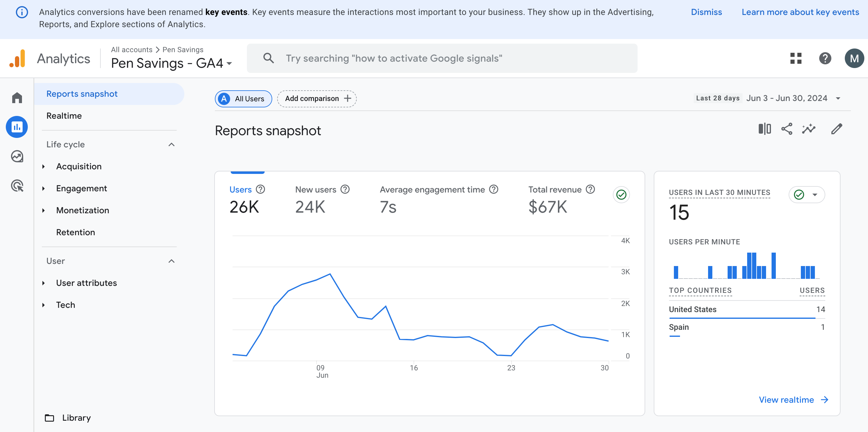Click the Customize report pencil icon

coord(837,129)
